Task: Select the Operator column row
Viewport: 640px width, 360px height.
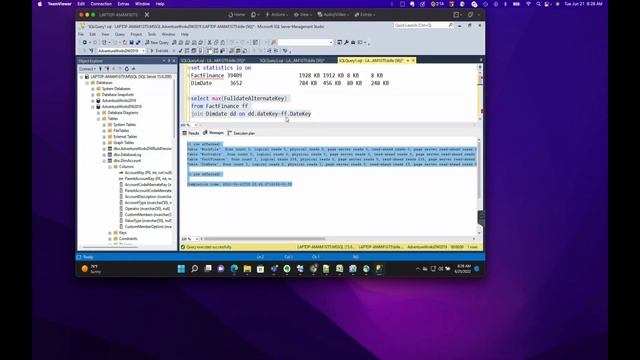Action: click(145, 209)
